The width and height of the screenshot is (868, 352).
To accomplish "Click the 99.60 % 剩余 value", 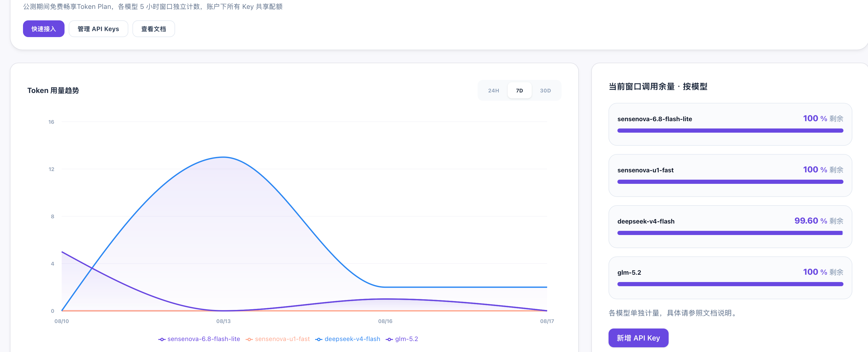I will (819, 221).
